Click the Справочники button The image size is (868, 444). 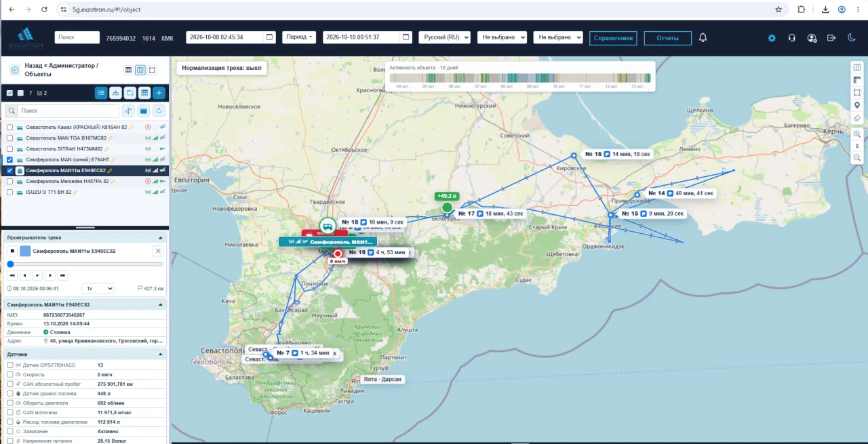[613, 38]
